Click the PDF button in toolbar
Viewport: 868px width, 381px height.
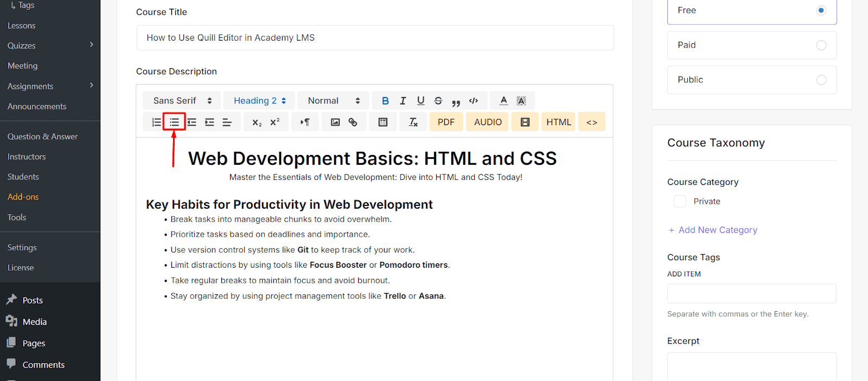(x=446, y=122)
